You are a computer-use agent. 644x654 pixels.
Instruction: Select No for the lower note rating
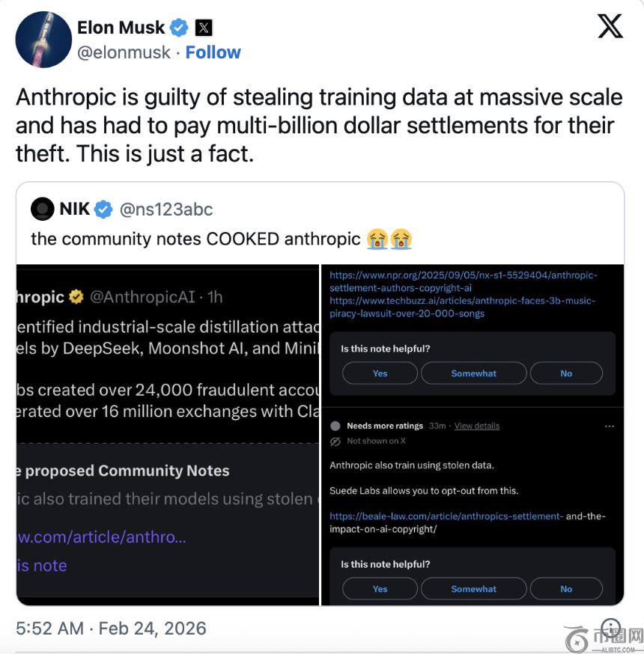coord(566,589)
